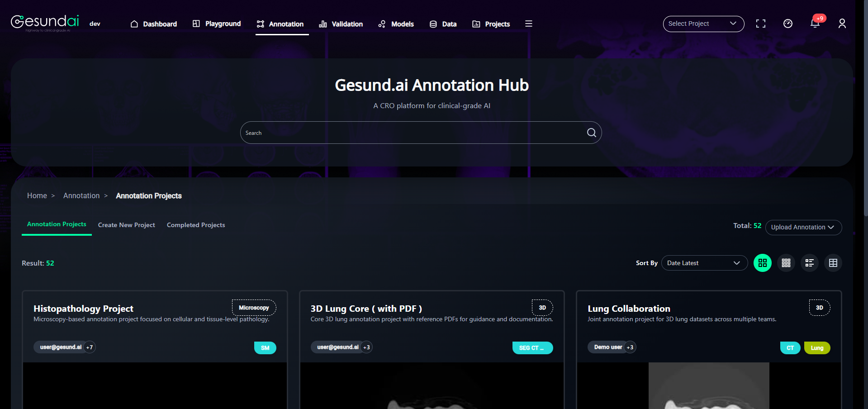This screenshot has width=868, height=409.
Task: Open the Dashboard nav item
Action: (154, 24)
